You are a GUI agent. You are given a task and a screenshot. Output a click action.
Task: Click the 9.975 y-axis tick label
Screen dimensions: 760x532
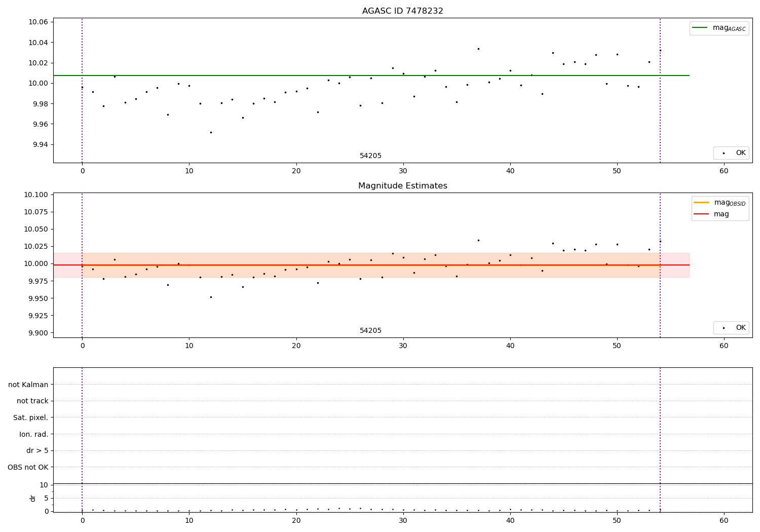[38, 281]
